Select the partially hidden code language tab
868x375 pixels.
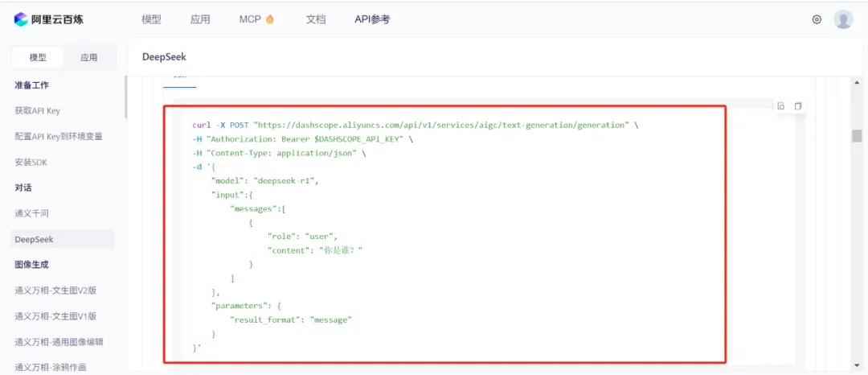click(179, 80)
